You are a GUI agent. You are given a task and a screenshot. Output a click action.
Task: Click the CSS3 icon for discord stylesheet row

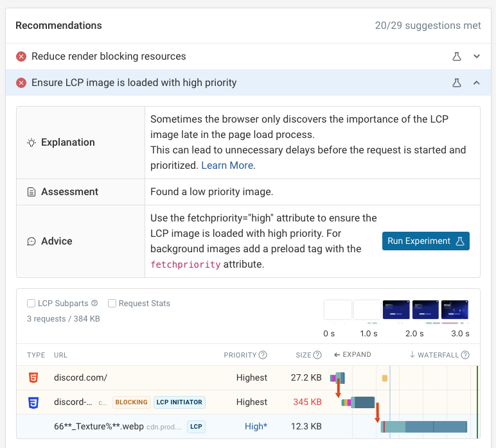[x=33, y=402]
